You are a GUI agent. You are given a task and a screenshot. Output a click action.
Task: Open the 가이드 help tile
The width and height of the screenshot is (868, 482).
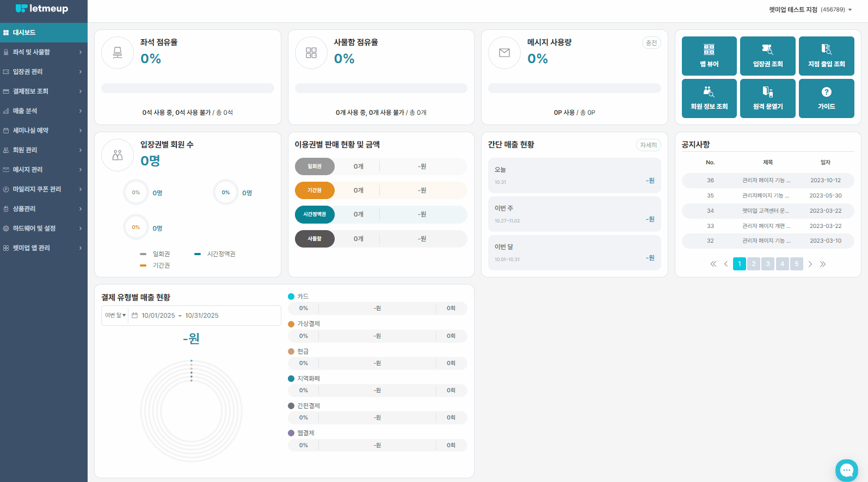pos(826,98)
